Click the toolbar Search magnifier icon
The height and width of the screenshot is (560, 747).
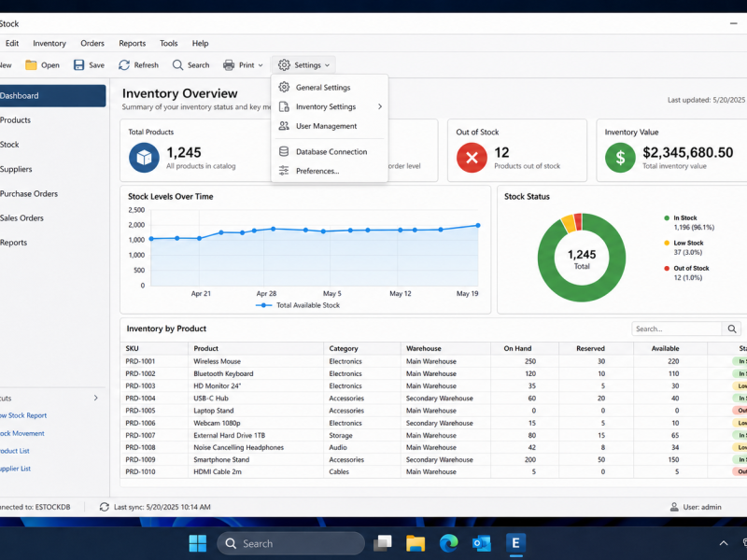177,65
